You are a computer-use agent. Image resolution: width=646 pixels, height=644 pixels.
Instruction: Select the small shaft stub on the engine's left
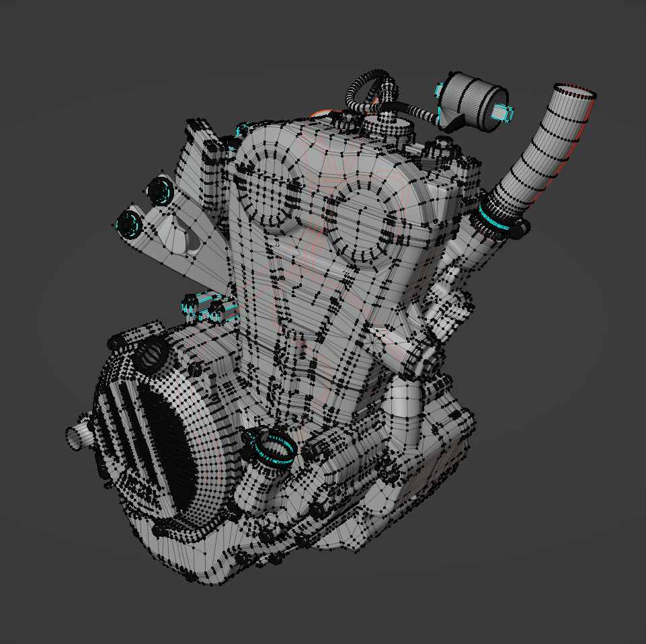pos(79,436)
